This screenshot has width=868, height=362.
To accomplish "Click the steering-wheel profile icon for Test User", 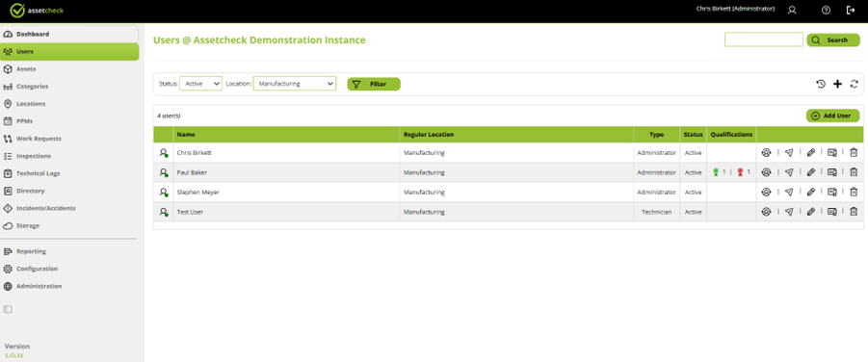I will [x=766, y=212].
